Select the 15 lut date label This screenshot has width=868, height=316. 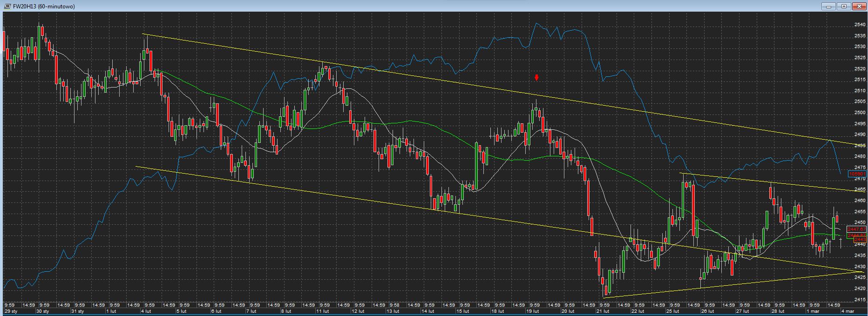(463, 311)
